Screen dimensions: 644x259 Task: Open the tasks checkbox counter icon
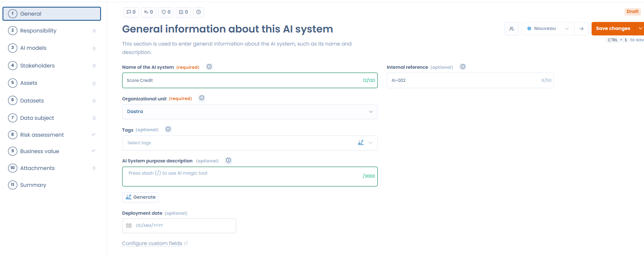(x=183, y=12)
